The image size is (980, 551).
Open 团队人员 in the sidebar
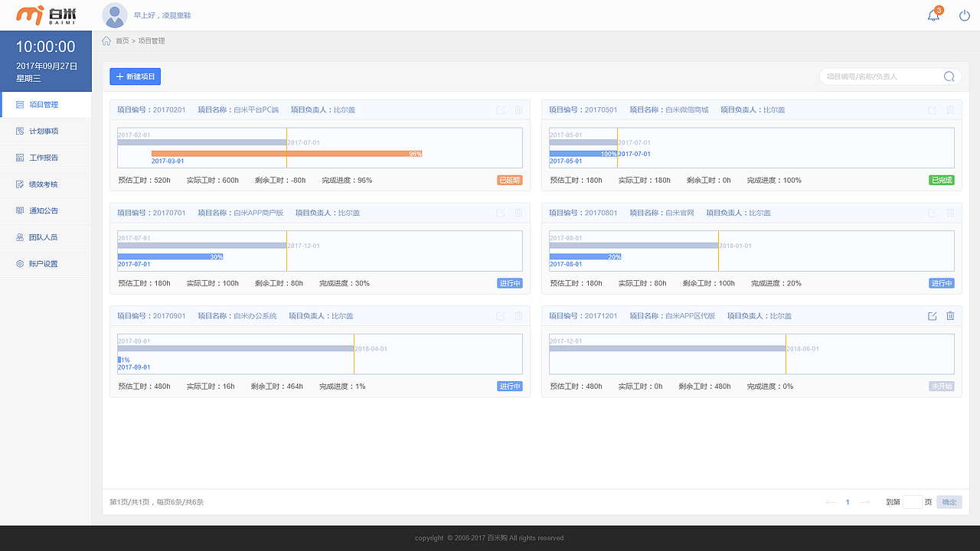46,237
